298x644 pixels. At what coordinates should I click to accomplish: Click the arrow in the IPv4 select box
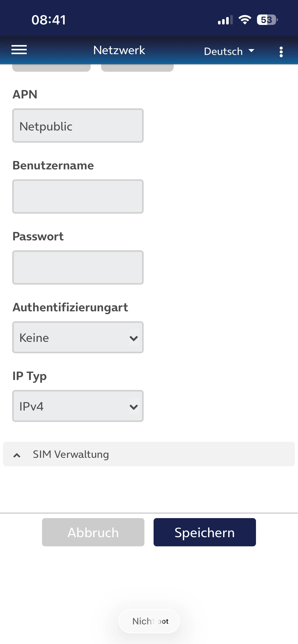134,407
